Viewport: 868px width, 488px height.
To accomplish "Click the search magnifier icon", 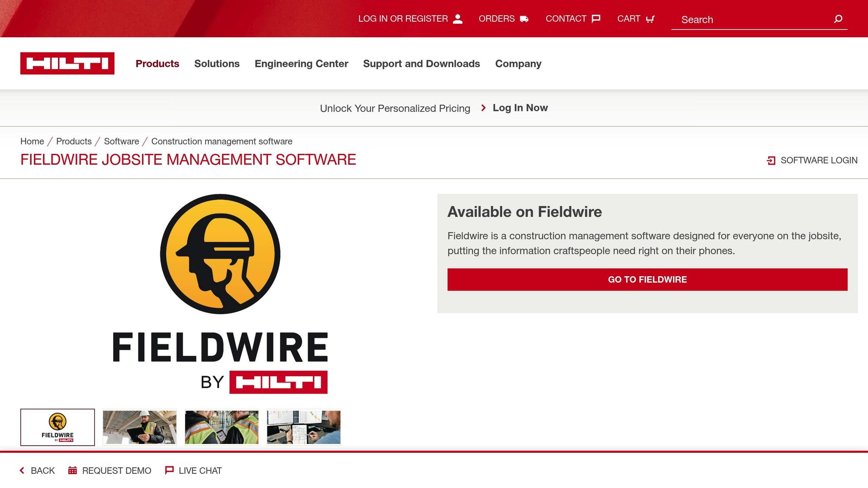I will 838,19.
